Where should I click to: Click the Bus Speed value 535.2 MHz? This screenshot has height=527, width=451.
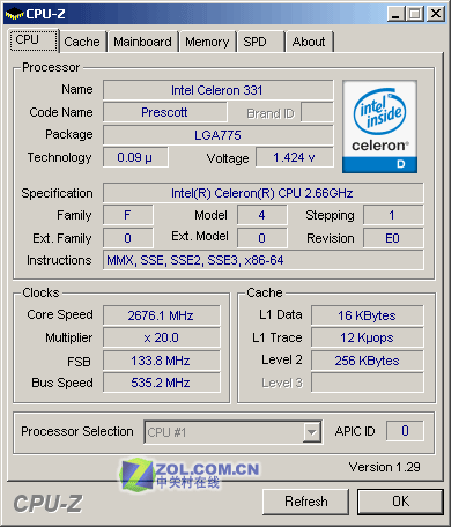(161, 382)
